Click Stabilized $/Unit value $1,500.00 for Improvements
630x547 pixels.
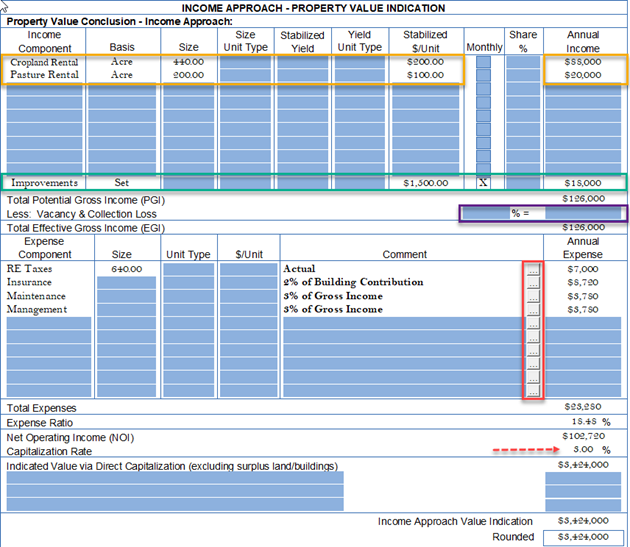[x=425, y=183]
